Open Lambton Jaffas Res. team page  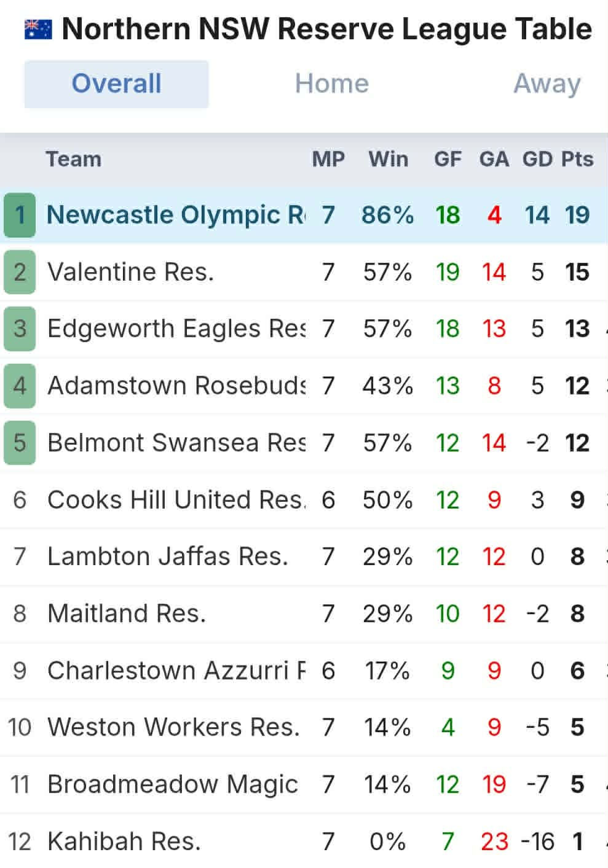tap(167, 557)
